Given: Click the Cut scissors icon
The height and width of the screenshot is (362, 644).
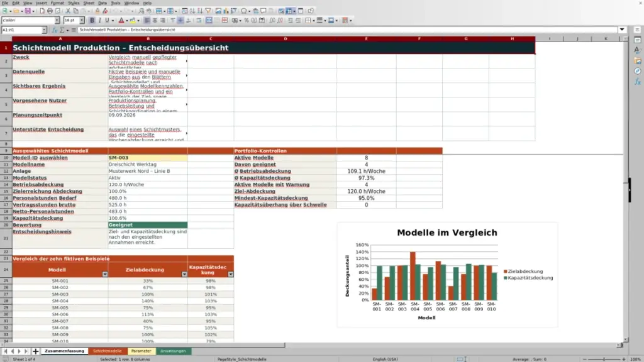Looking at the screenshot, I should (x=68, y=11).
